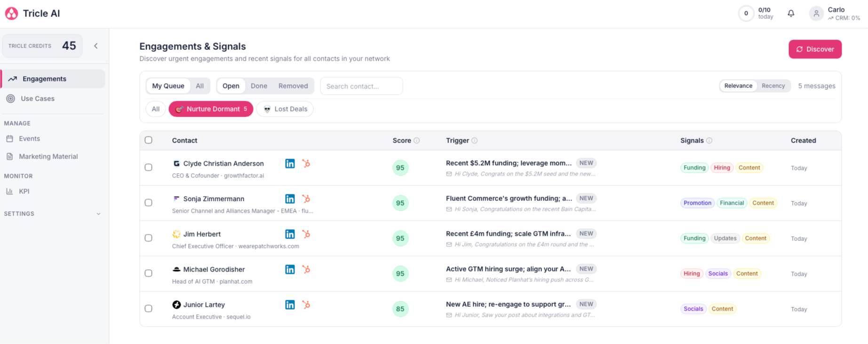Open Sonja Zimmermann's HubSpot icon
The height and width of the screenshot is (344, 868).
point(306,199)
